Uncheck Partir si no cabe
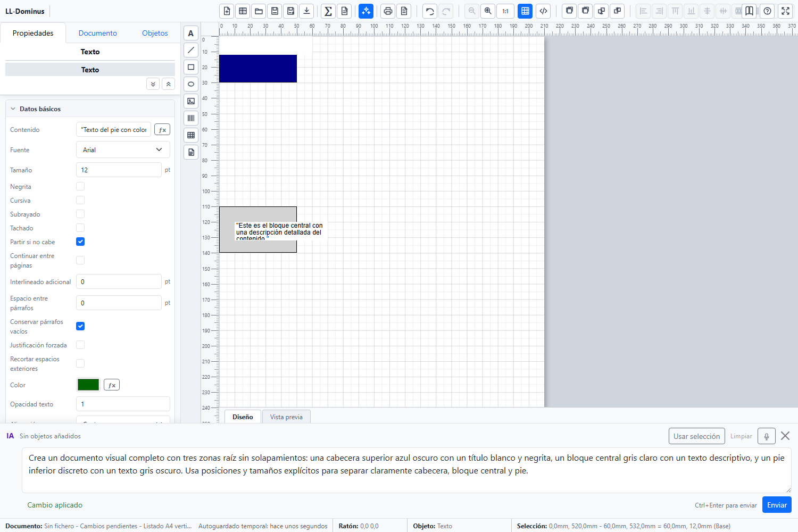 [80, 242]
